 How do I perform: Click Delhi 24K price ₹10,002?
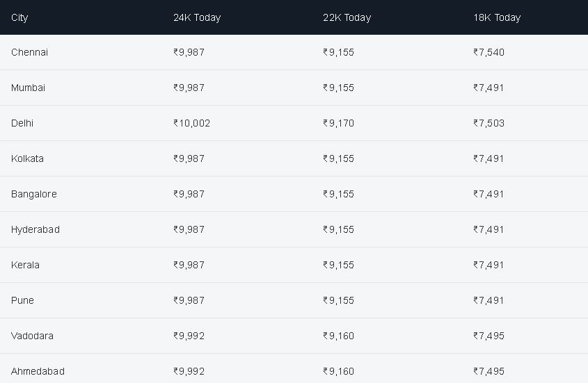[191, 123]
